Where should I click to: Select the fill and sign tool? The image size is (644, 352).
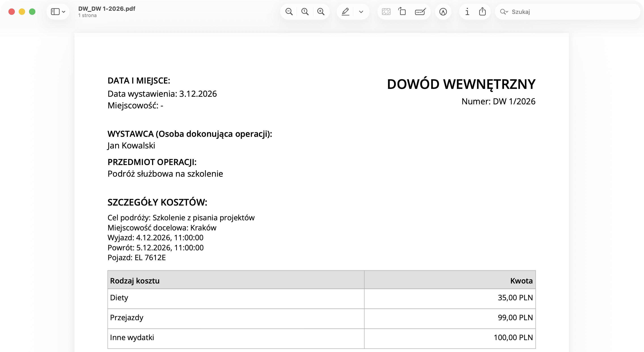tap(420, 11)
